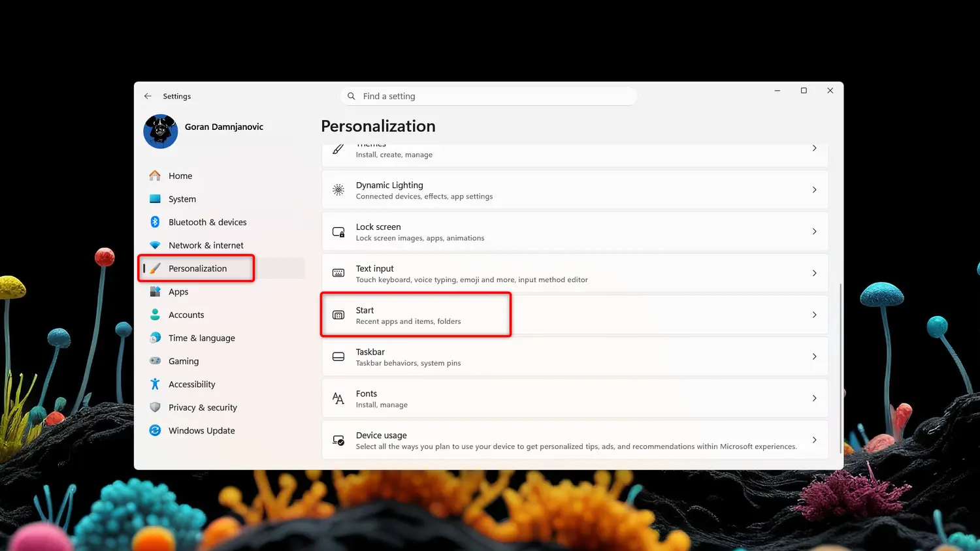980x551 pixels.
Task: Maximize the Settings window
Action: [x=804, y=91]
